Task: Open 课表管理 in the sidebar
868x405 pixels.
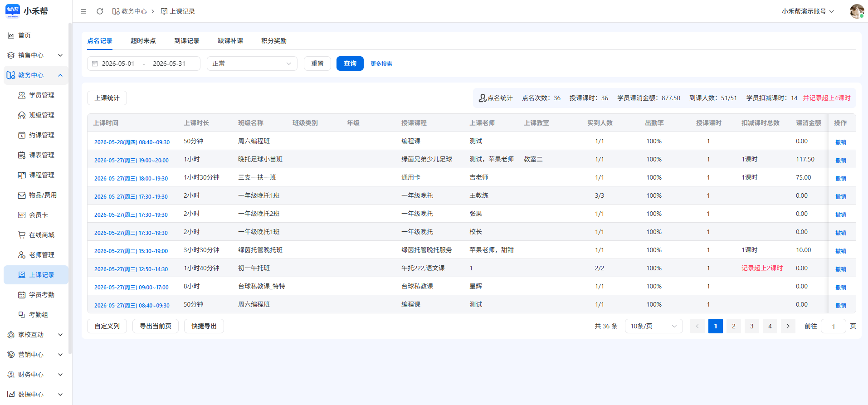Action: (36, 155)
